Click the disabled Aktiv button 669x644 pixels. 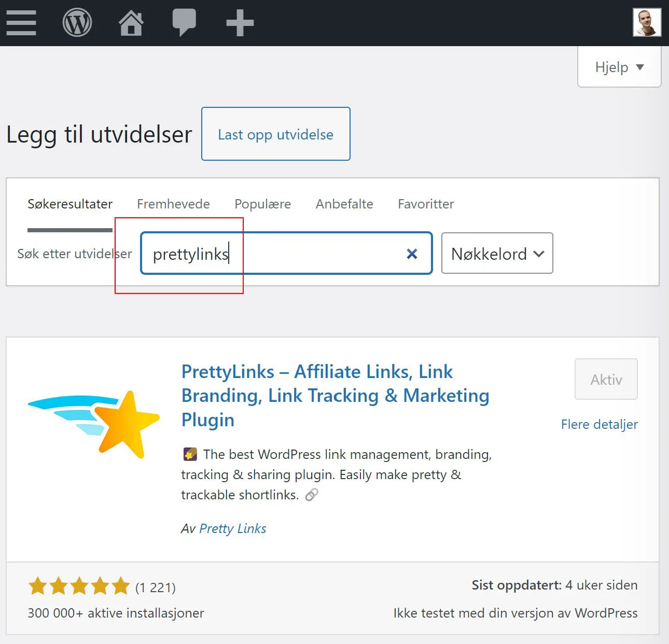[x=606, y=379]
